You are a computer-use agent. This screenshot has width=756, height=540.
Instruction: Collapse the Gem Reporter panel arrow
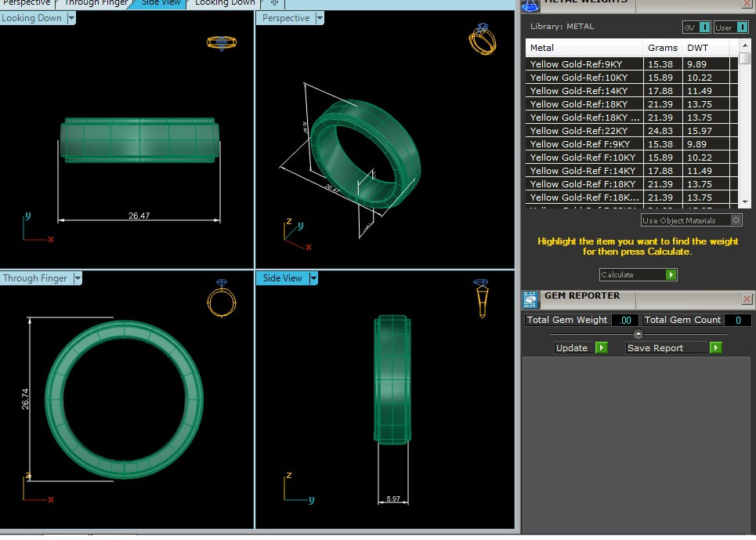pos(638,334)
